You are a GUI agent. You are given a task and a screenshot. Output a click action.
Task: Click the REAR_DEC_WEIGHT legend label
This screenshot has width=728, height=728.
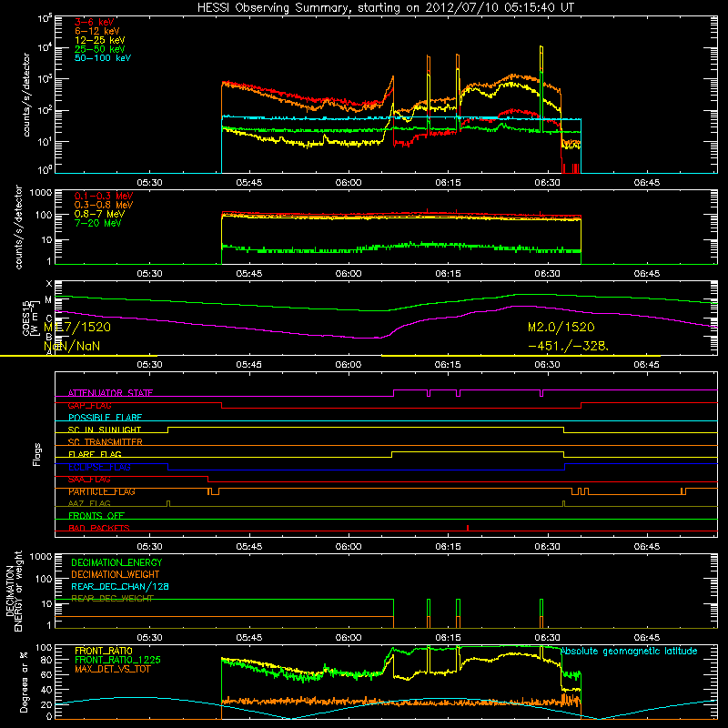pos(112,599)
